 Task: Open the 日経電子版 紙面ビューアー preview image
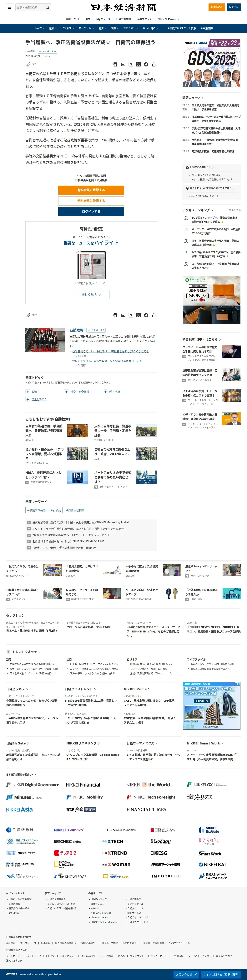click(91, 265)
